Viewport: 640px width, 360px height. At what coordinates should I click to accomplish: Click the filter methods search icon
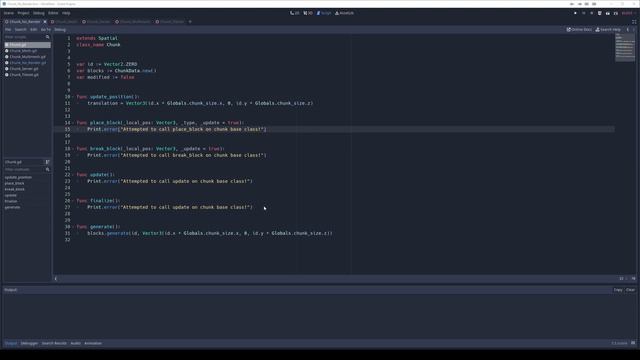(x=48, y=169)
